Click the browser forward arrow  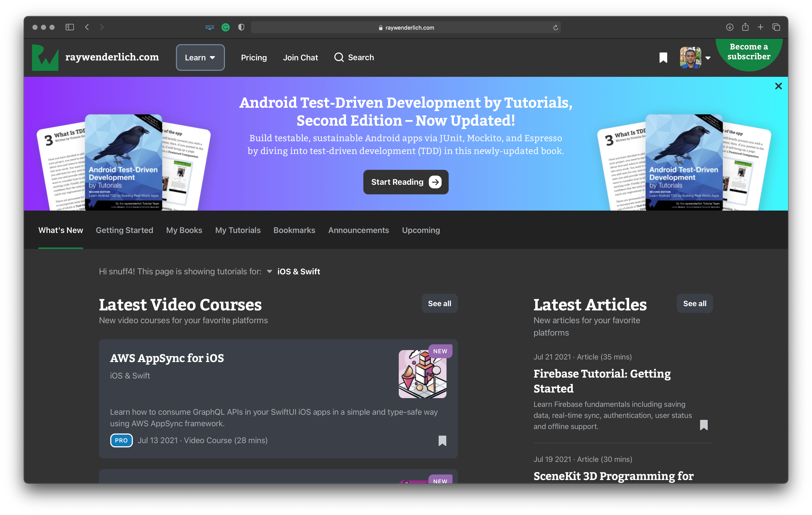102,27
